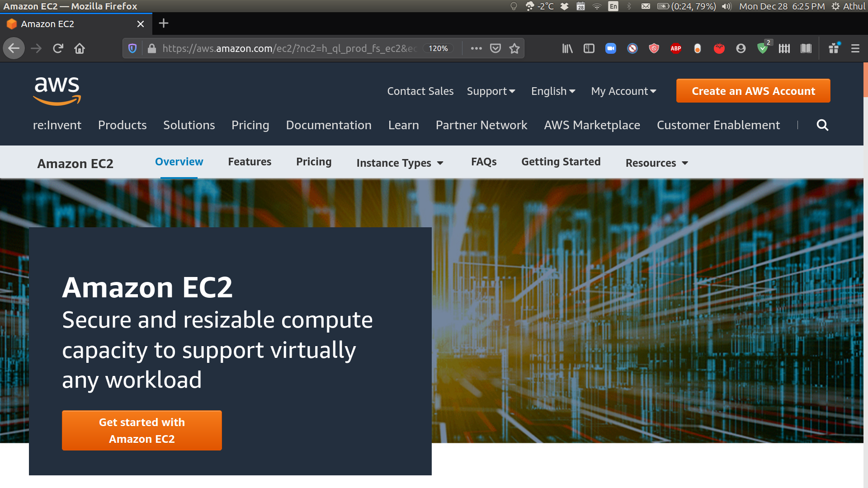Select the Overview tab on EC2 page
868x488 pixels.
[x=179, y=161]
